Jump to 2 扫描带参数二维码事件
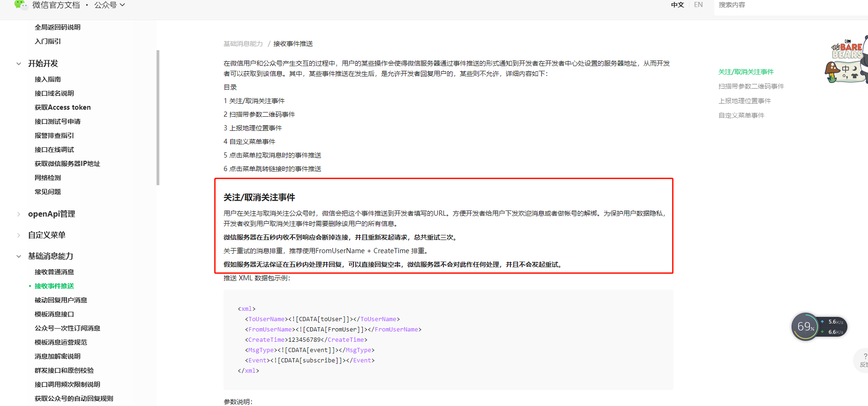The width and height of the screenshot is (868, 406). coord(259,114)
